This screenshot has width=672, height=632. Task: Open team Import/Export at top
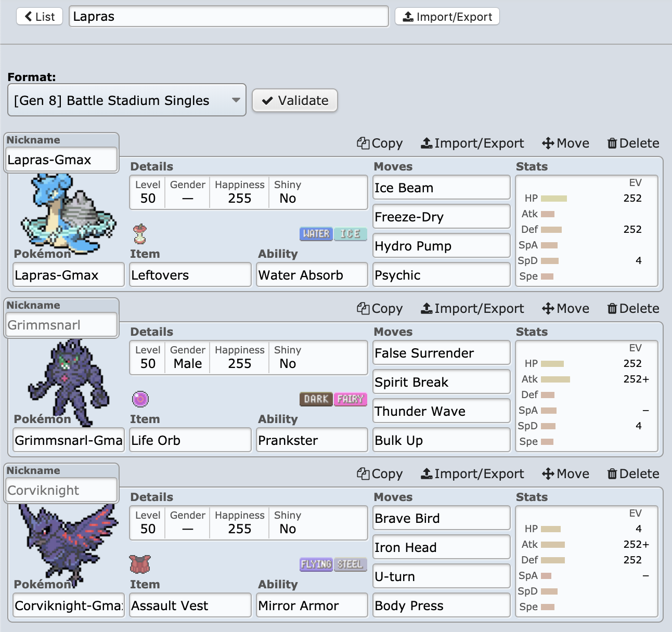(x=447, y=17)
